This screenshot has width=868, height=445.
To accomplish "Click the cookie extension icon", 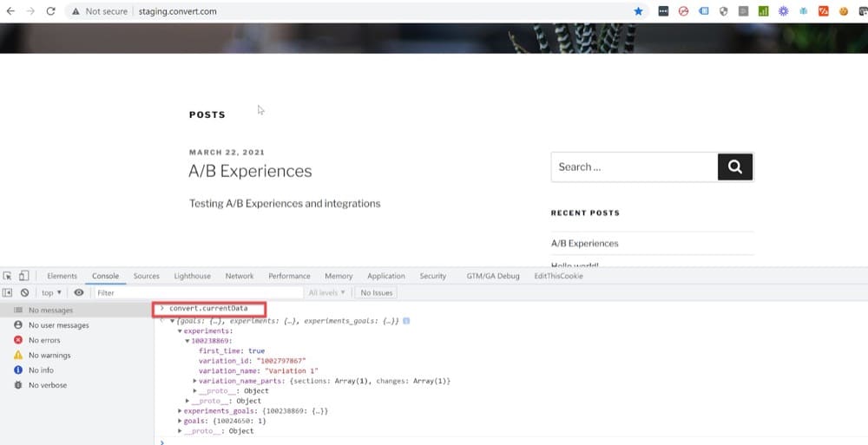I will click(843, 11).
